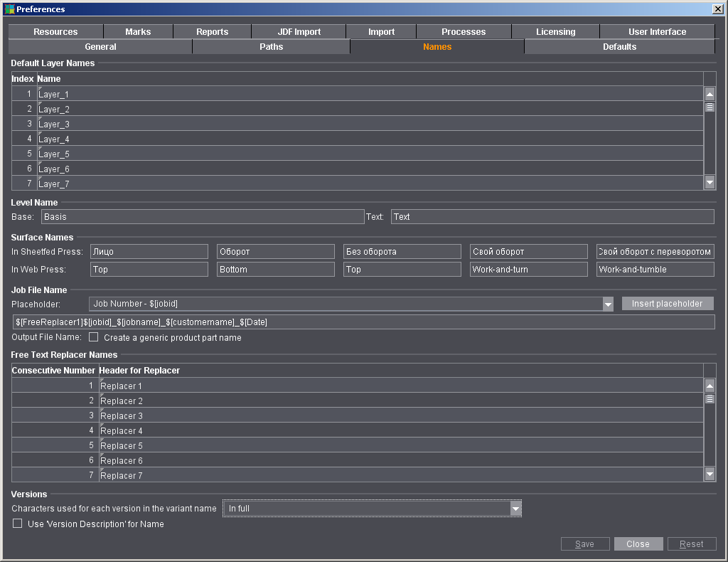
Task: Click the Close button
Action: (x=638, y=544)
